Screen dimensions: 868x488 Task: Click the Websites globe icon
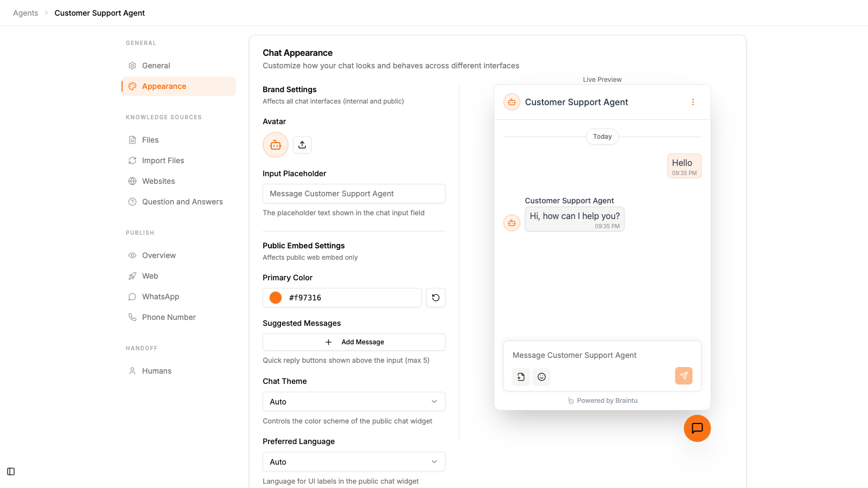132,181
